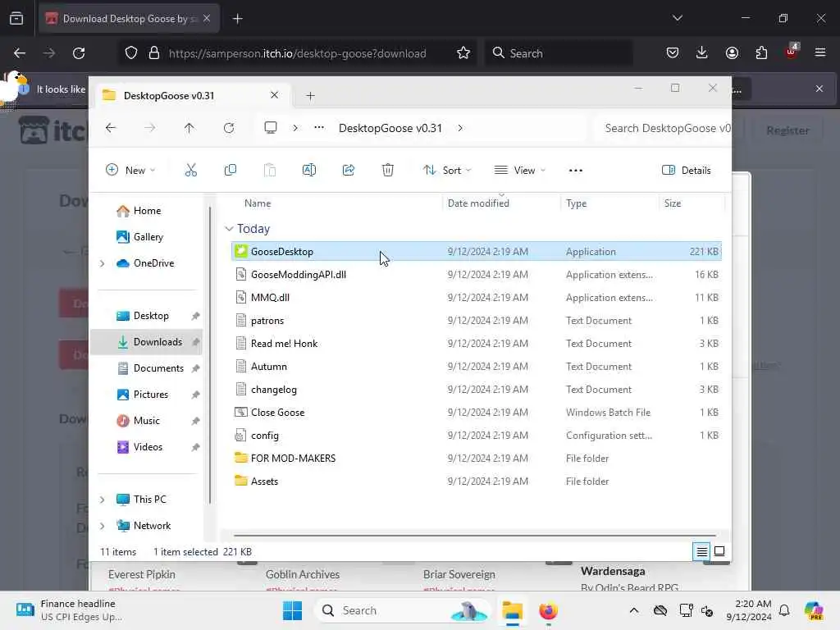The width and height of the screenshot is (840, 630).
Task: Switch to large thumbnails view icon in status bar
Action: point(719,551)
